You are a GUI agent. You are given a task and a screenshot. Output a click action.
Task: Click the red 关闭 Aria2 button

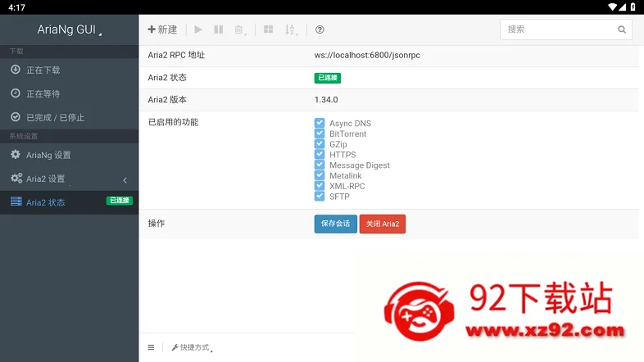coord(383,224)
